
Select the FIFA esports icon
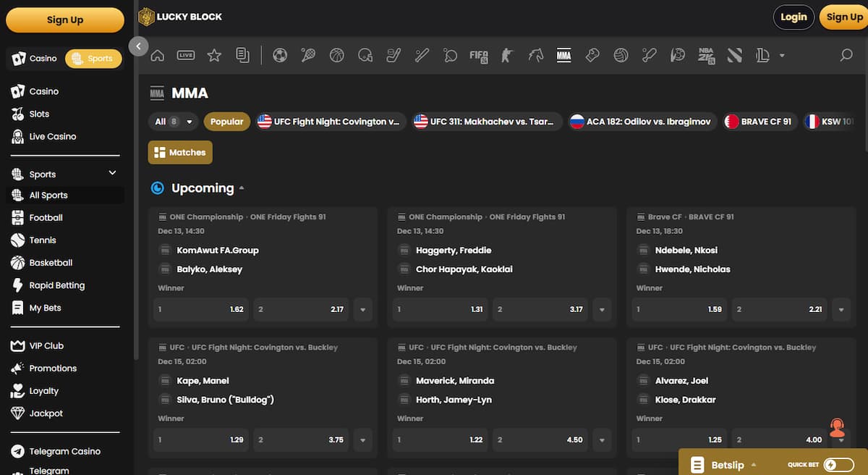pyautogui.click(x=479, y=55)
